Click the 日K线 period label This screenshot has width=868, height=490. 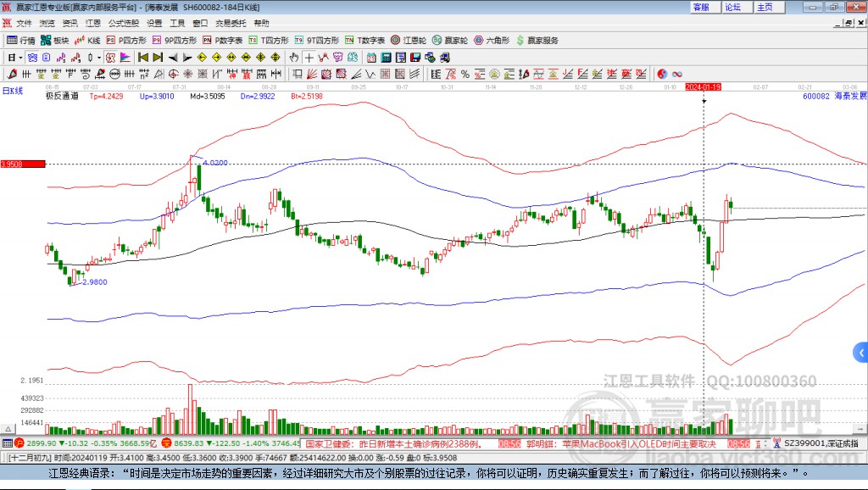13,92
